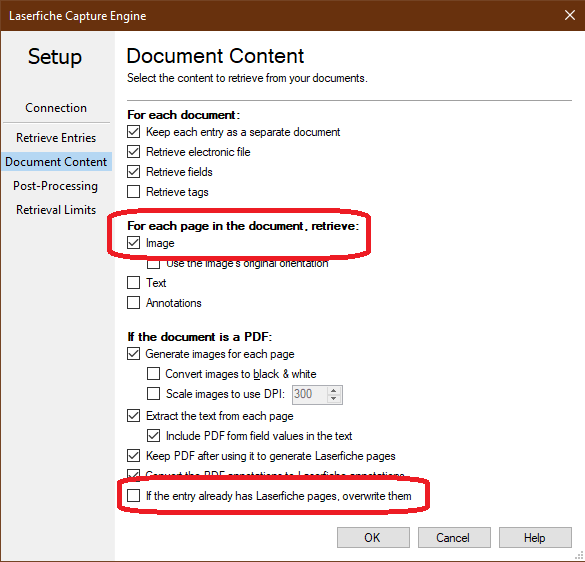Viewport: 585px width, 562px height.
Task: Close the Laserfiche Capture Engine dialog
Action: tap(570, 15)
